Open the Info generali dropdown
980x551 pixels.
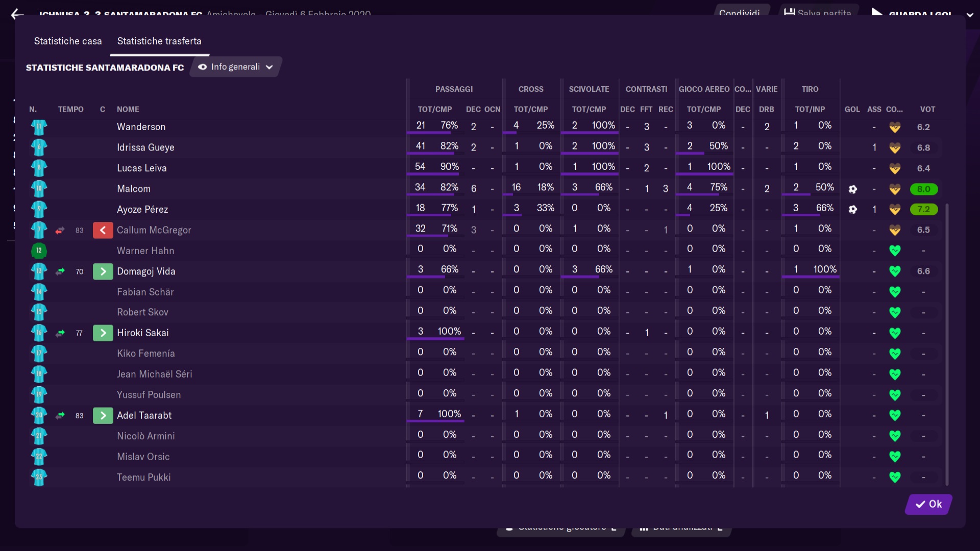click(x=236, y=67)
